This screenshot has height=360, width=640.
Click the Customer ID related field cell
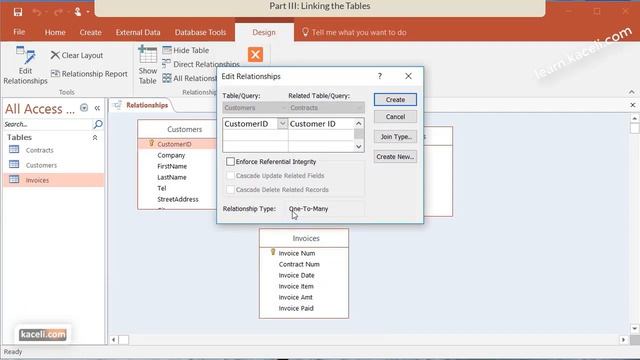321,124
